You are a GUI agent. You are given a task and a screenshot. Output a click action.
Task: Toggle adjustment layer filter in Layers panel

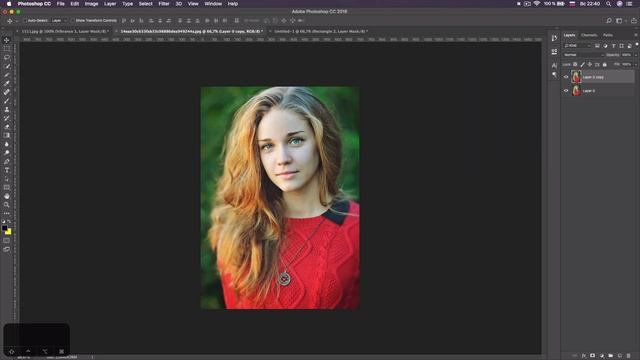coord(605,46)
